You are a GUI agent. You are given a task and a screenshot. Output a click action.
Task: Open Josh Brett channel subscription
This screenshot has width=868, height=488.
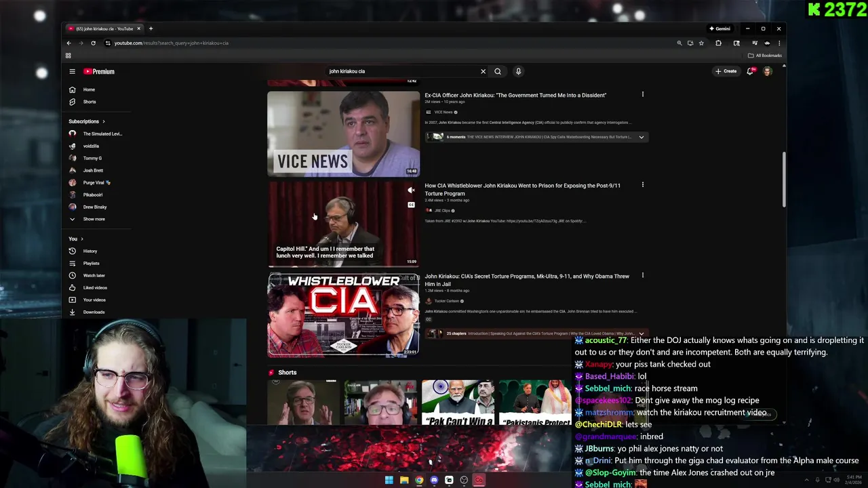tap(93, 170)
